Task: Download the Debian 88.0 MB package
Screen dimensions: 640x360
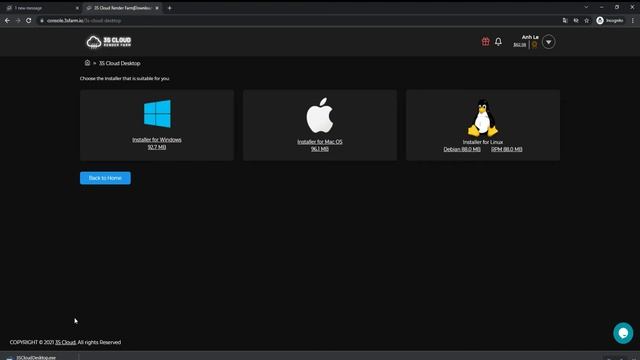Action: (462, 149)
